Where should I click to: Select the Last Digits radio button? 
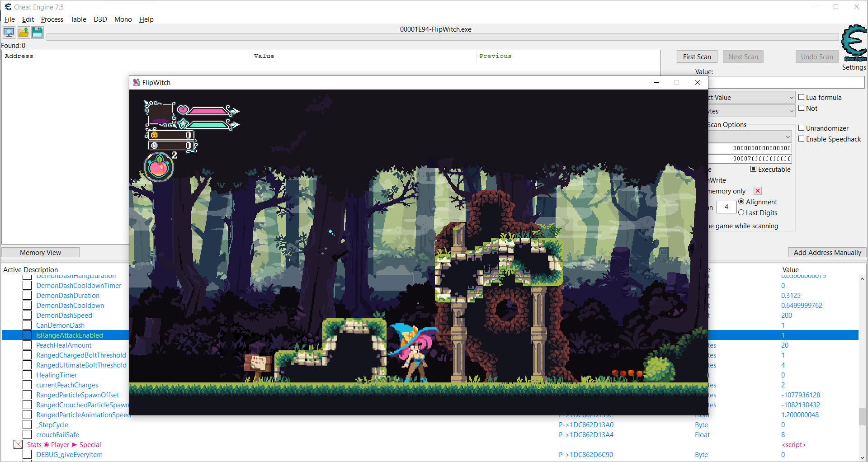point(741,212)
